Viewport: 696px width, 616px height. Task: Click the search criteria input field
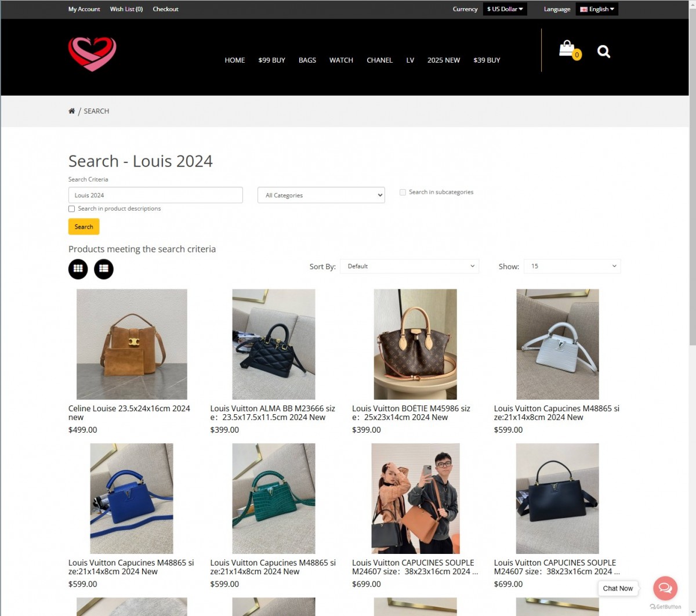(155, 195)
